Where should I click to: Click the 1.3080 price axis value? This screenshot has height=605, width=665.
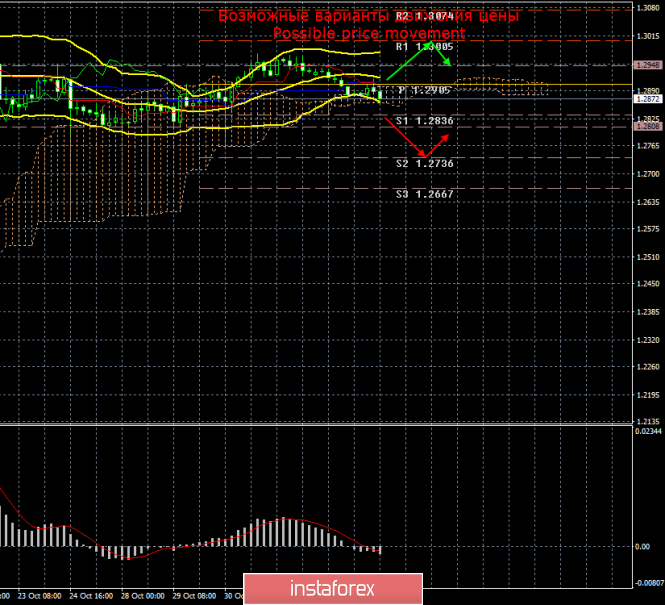click(x=648, y=8)
